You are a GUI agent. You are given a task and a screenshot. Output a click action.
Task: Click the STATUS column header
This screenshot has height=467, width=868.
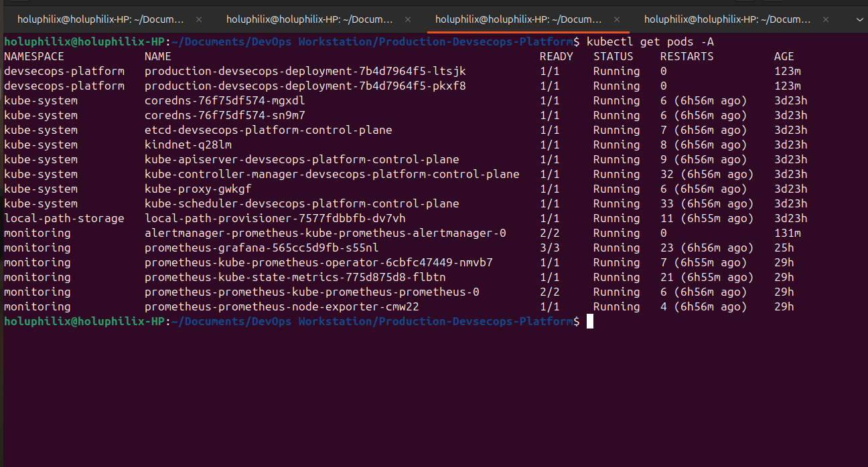point(613,56)
